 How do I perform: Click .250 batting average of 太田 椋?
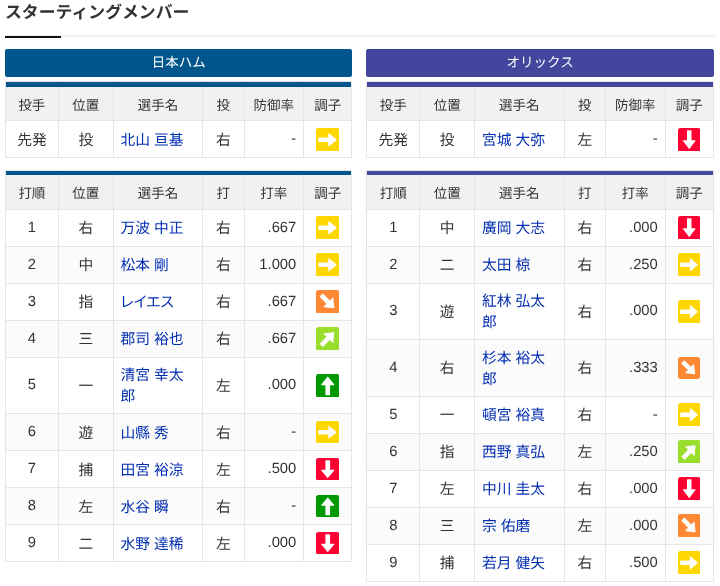click(643, 264)
